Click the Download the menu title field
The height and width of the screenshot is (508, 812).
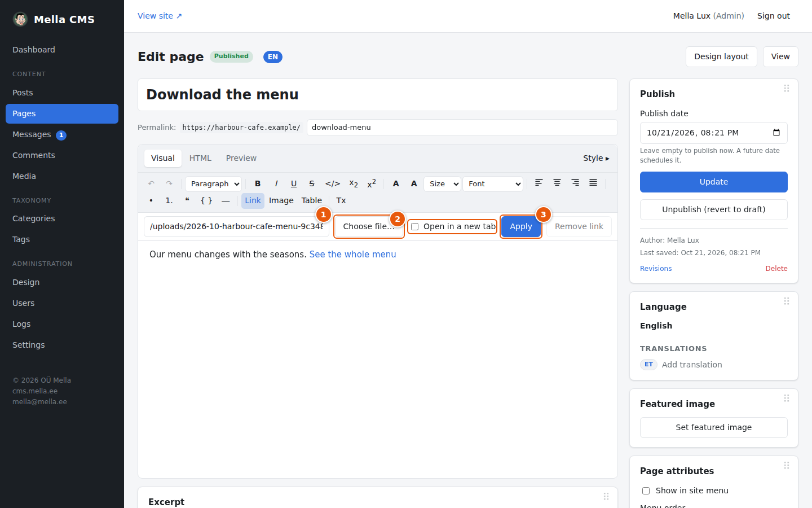(378, 95)
